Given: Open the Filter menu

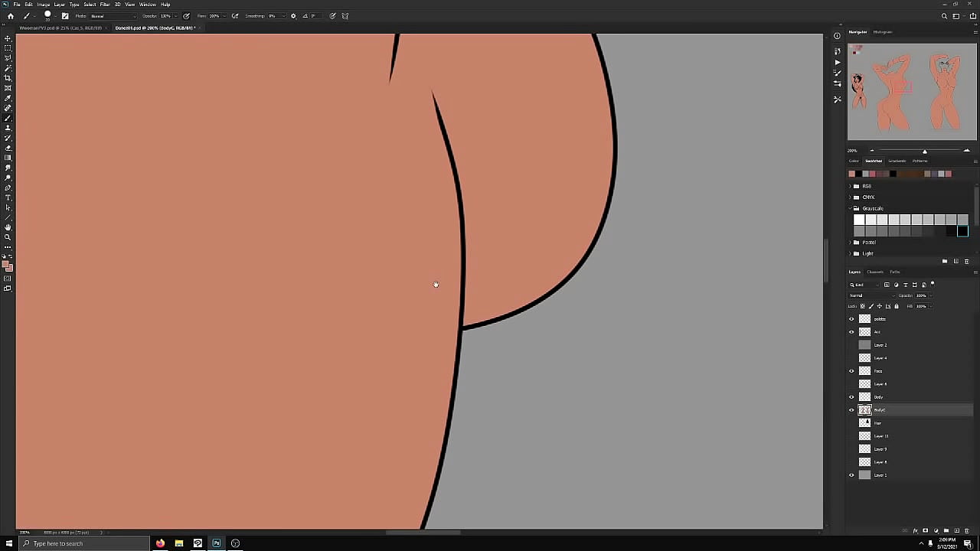Looking at the screenshot, I should coord(105,4).
